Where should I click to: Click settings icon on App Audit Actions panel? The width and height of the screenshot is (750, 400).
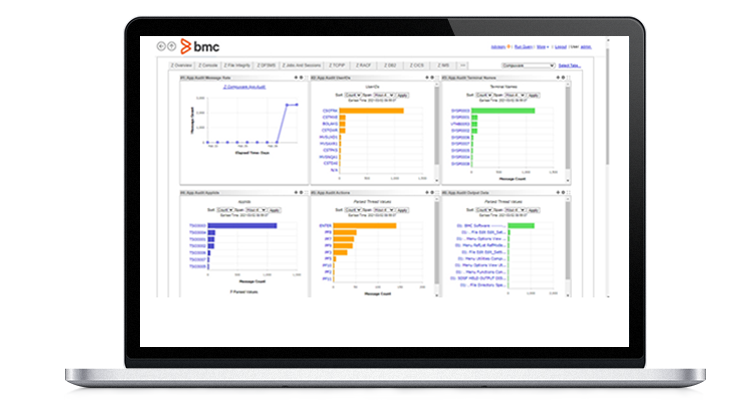coord(428,191)
